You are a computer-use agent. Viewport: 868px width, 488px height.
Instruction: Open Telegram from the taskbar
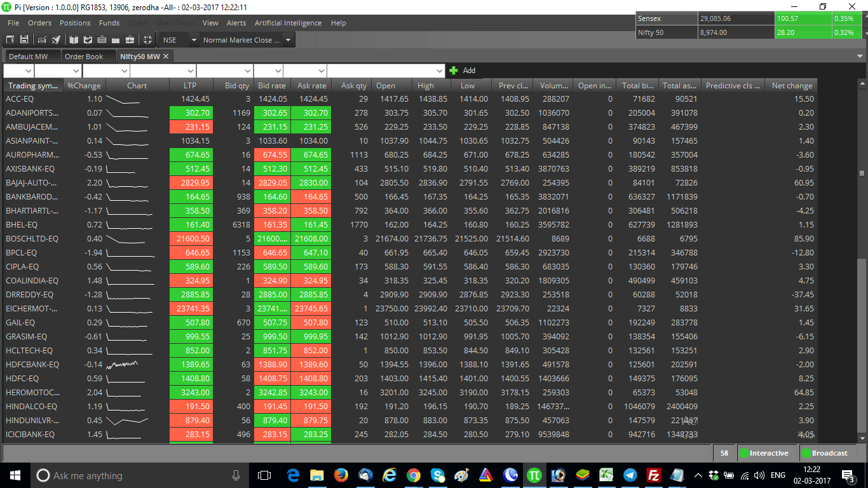pyautogui.click(x=630, y=475)
